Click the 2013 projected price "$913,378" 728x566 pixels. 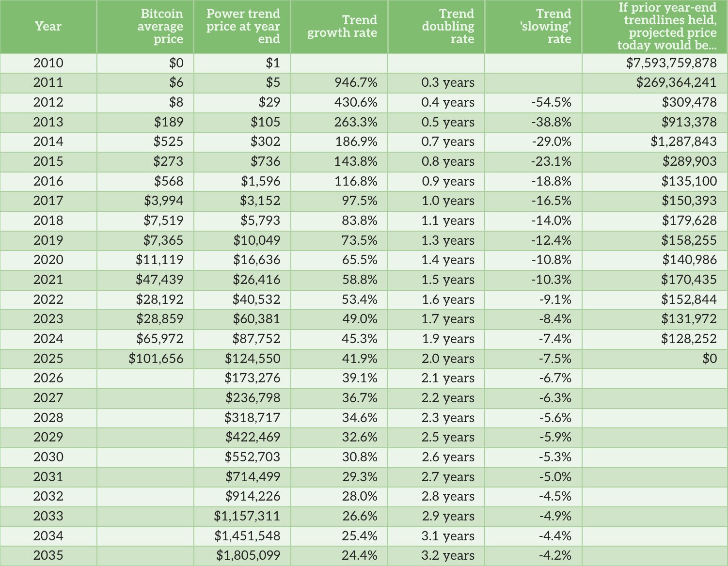coord(689,122)
